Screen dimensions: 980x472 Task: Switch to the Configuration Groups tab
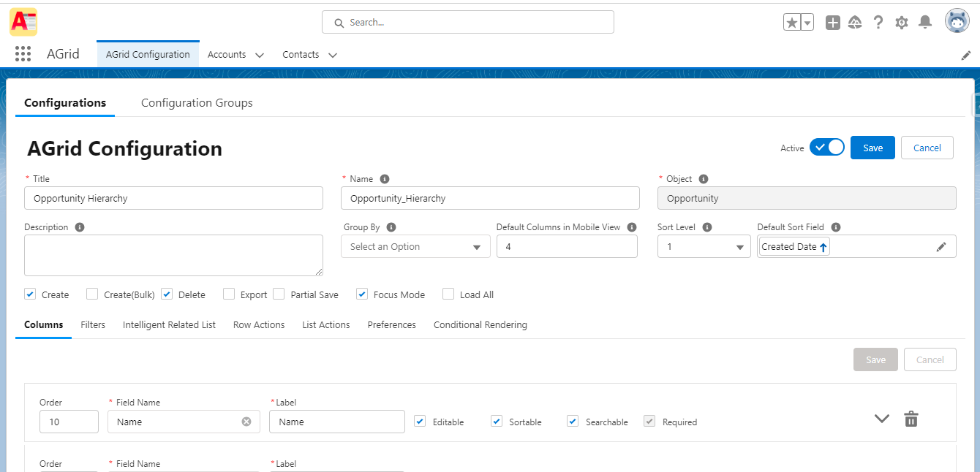click(197, 103)
